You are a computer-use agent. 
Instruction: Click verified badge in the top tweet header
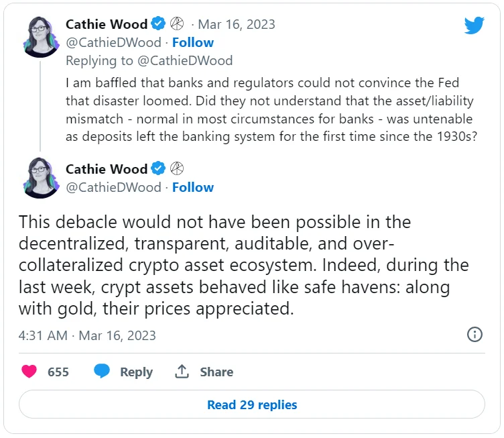pyautogui.click(x=158, y=24)
